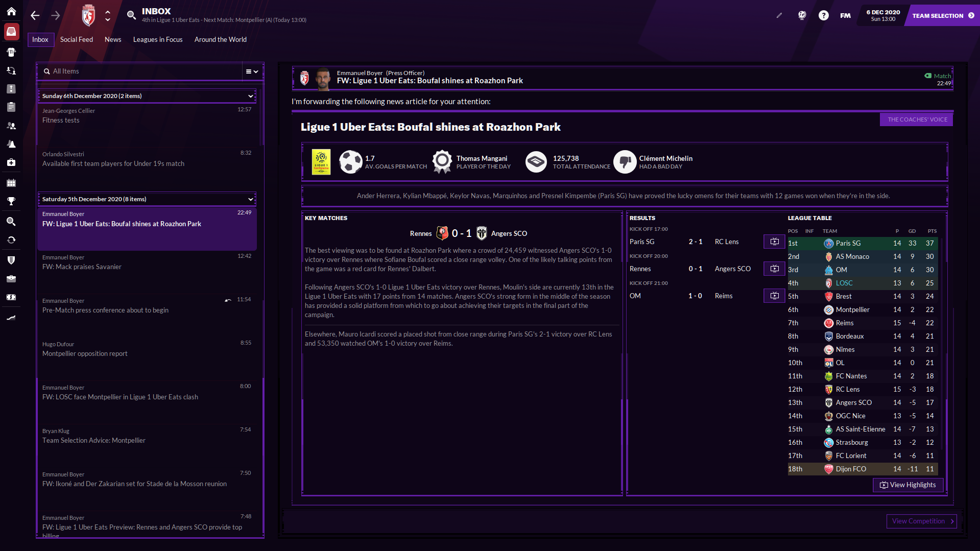This screenshot has width=980, height=551.
Task: Select LOSC row in league table
Action: (x=863, y=283)
